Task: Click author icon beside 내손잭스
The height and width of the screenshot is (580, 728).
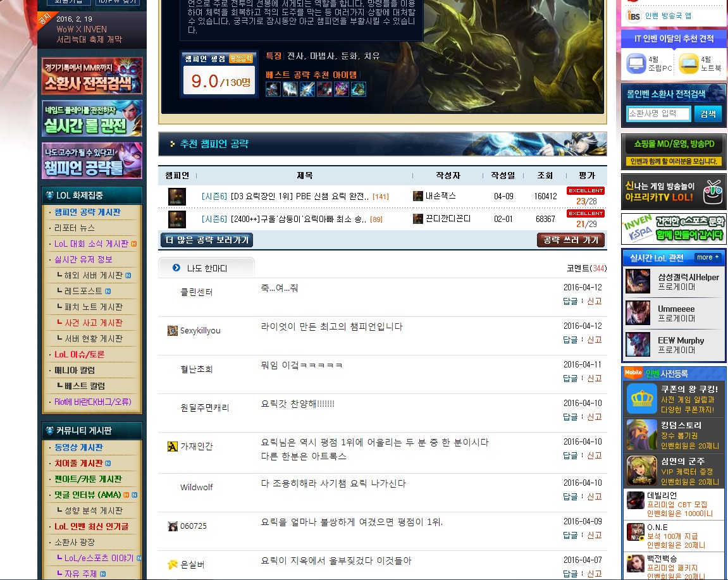Action: tap(418, 196)
